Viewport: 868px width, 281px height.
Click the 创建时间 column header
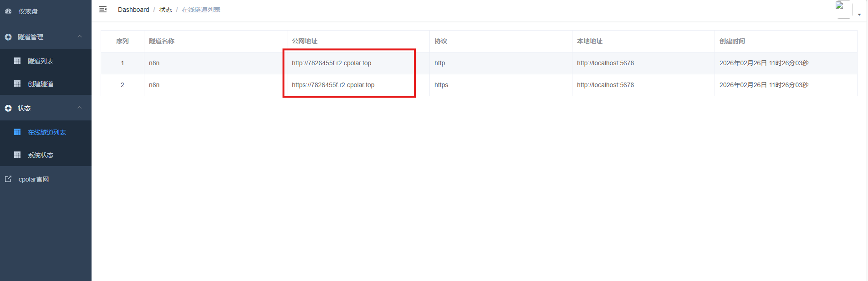tap(732, 41)
